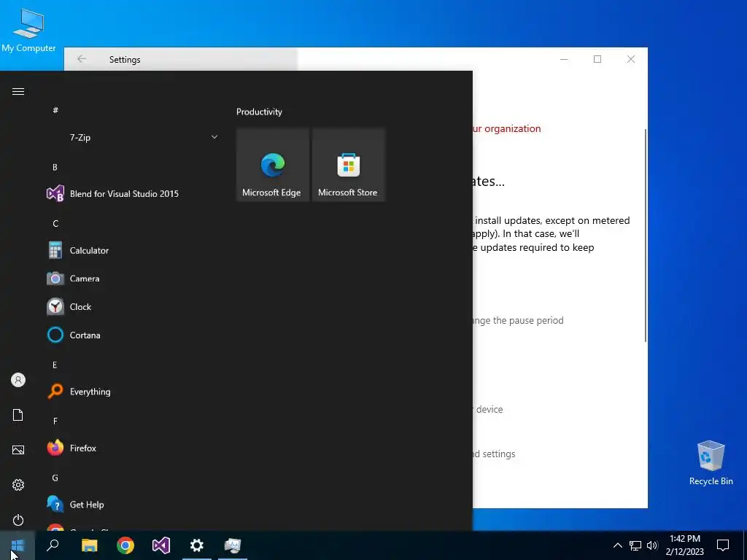
Task: Click the Windows Start button
Action: point(18,545)
